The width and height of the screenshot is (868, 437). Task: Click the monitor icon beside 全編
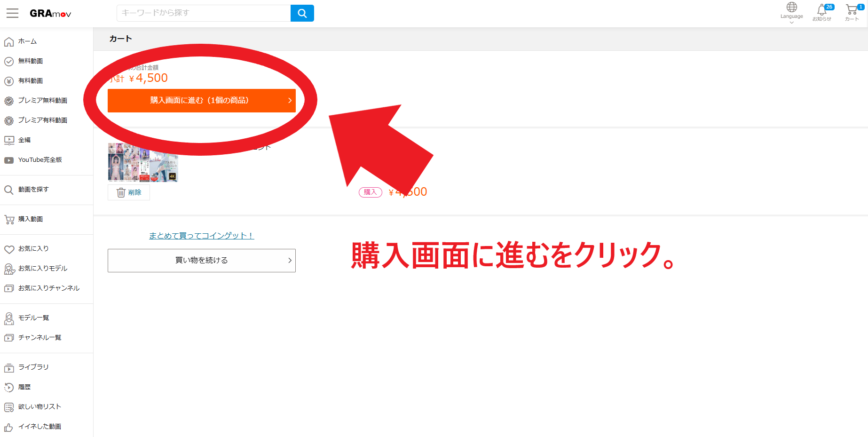point(9,141)
